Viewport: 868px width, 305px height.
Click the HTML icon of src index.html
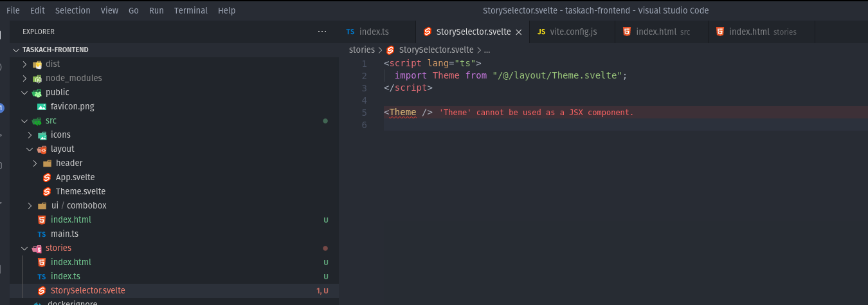click(x=42, y=220)
